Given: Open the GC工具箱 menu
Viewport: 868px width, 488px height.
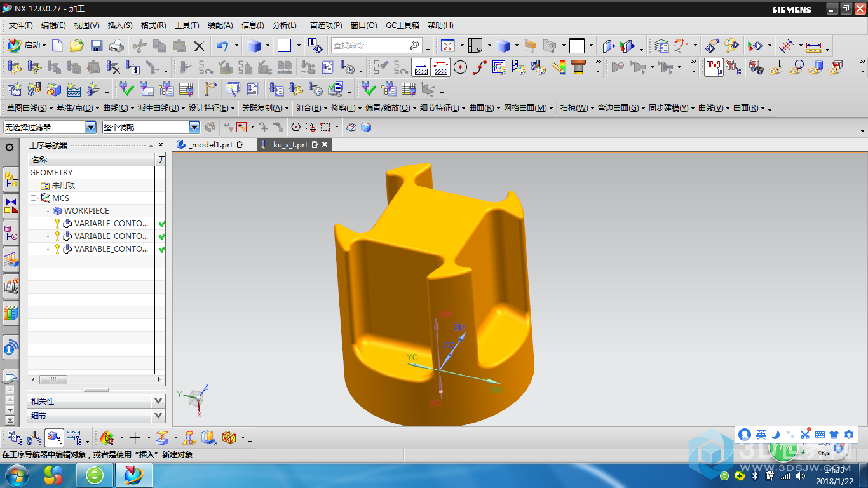Looking at the screenshot, I should [x=402, y=25].
